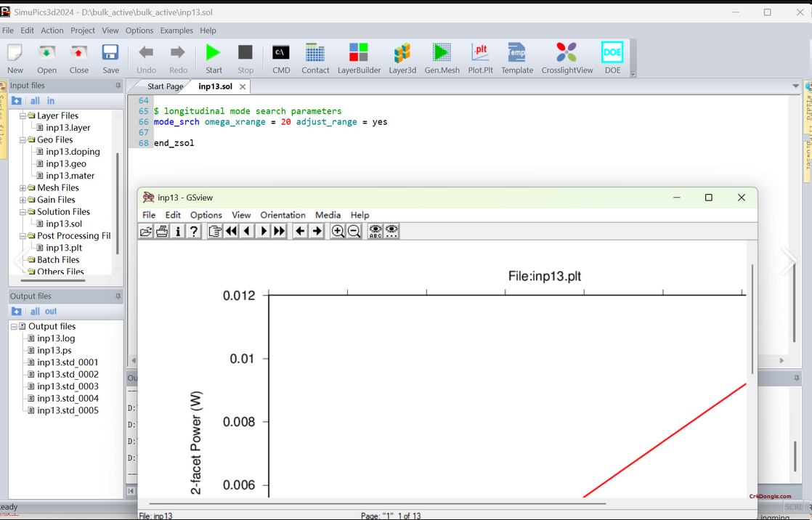Expand the Mesh Files tree folder
Screen dimensions: 812x520
(23, 188)
